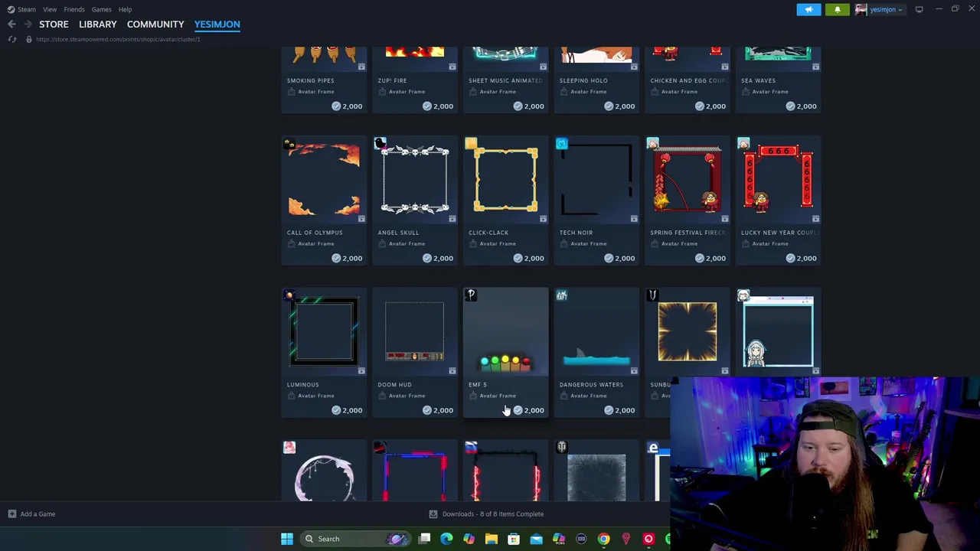Screen dimensions: 980x551
Task: Click the Sheet Music Animated title
Action: (505, 80)
